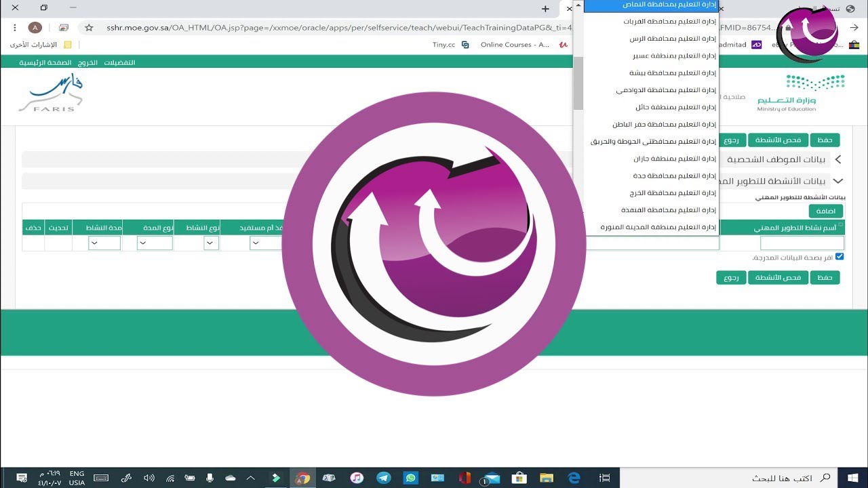Open the Tiny.cc bookmark

point(451,45)
